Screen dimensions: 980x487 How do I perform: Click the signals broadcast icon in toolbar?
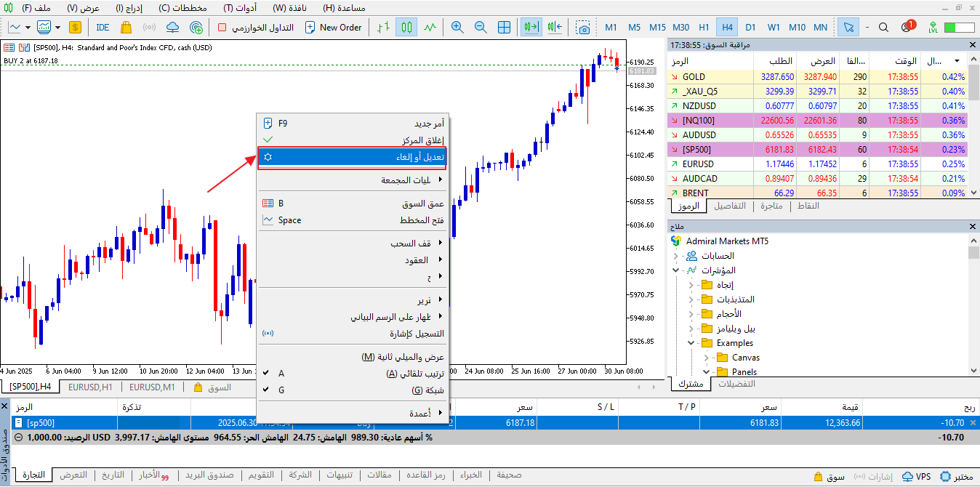click(x=149, y=27)
